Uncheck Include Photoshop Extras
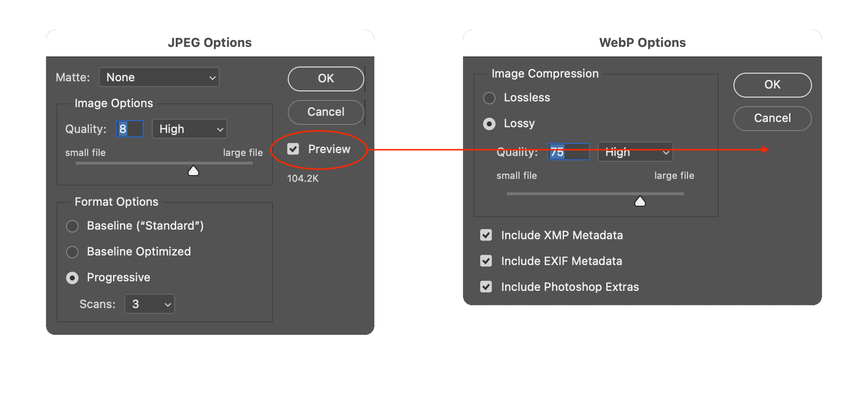The width and height of the screenshot is (868, 399). pos(486,287)
